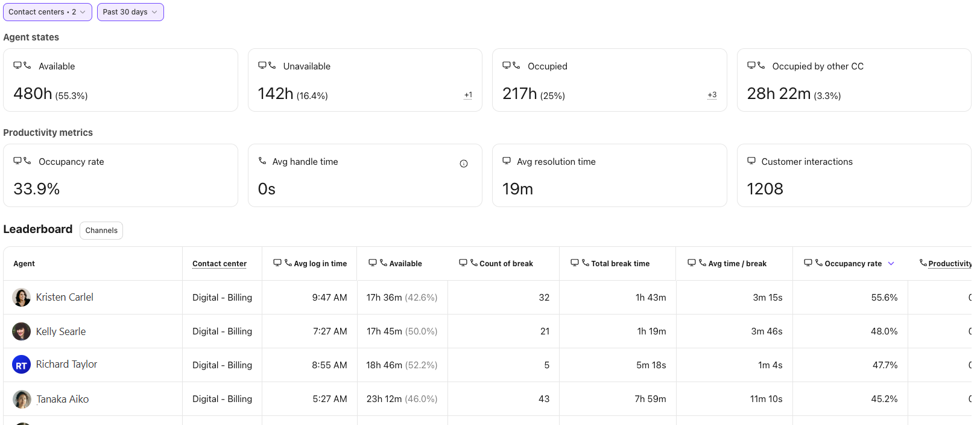Click the channel icons on Available state card
Image resolution: width=980 pixels, height=425 pixels.
(x=22, y=65)
